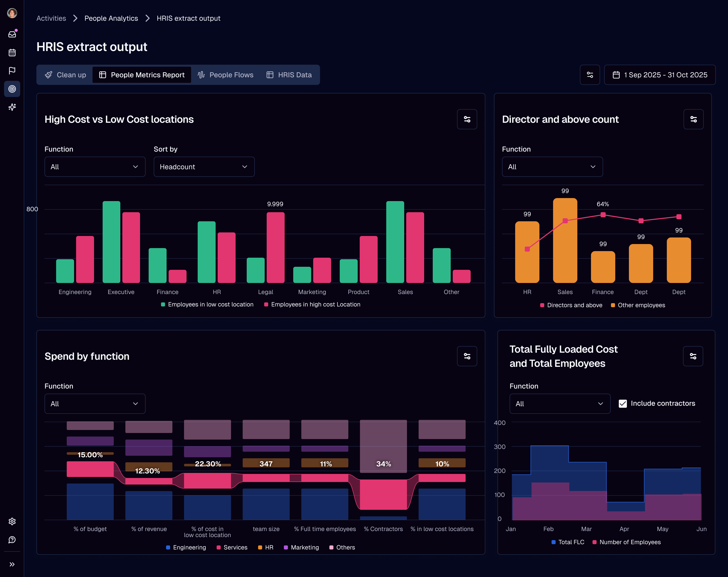Toggle Total FLC legend item
Screen dimensions: 728x577
pyautogui.click(x=568, y=542)
